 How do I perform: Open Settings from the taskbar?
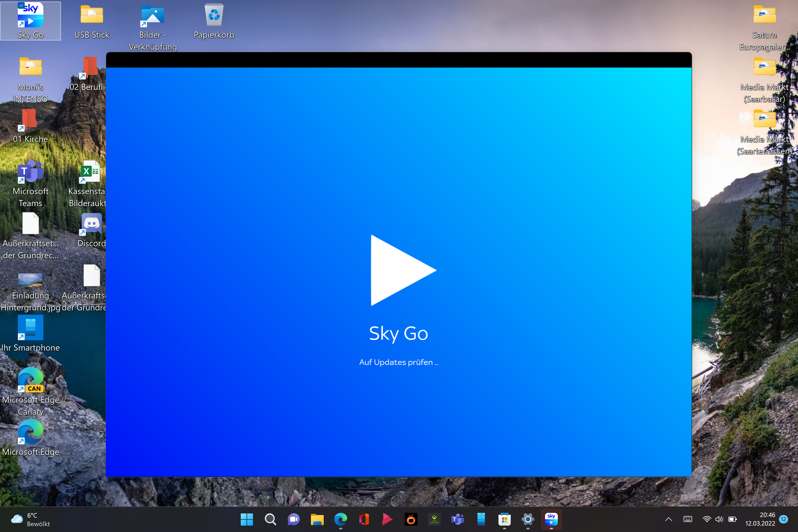(527, 519)
